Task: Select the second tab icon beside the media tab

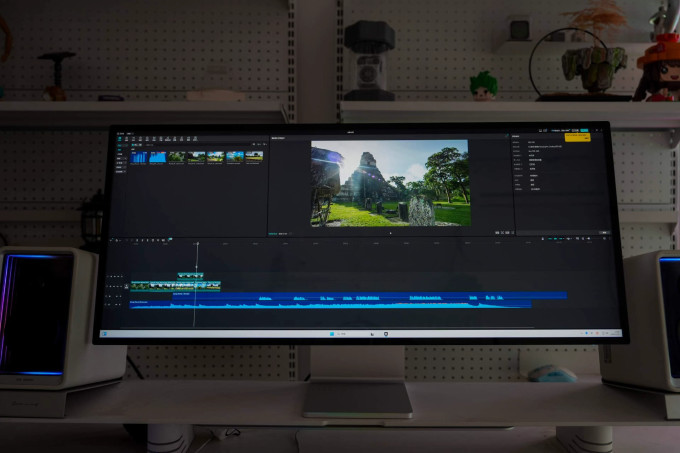Action: (x=127, y=139)
